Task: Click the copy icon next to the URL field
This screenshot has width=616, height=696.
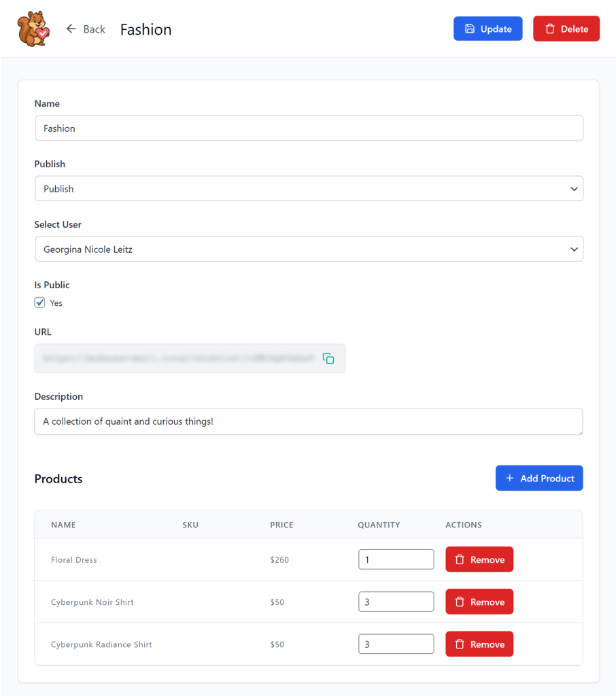Action: [x=328, y=358]
